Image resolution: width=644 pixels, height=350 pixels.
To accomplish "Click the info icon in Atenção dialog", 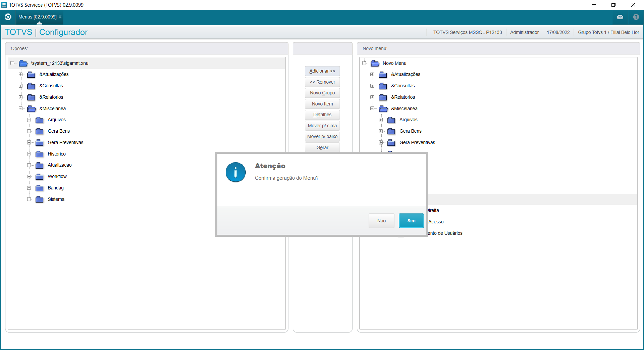I will click(x=235, y=172).
